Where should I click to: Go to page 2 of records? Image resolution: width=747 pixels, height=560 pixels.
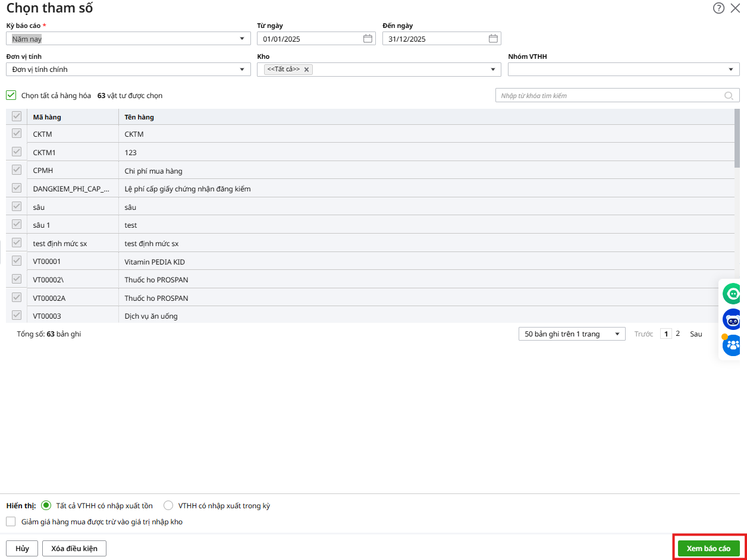677,334
